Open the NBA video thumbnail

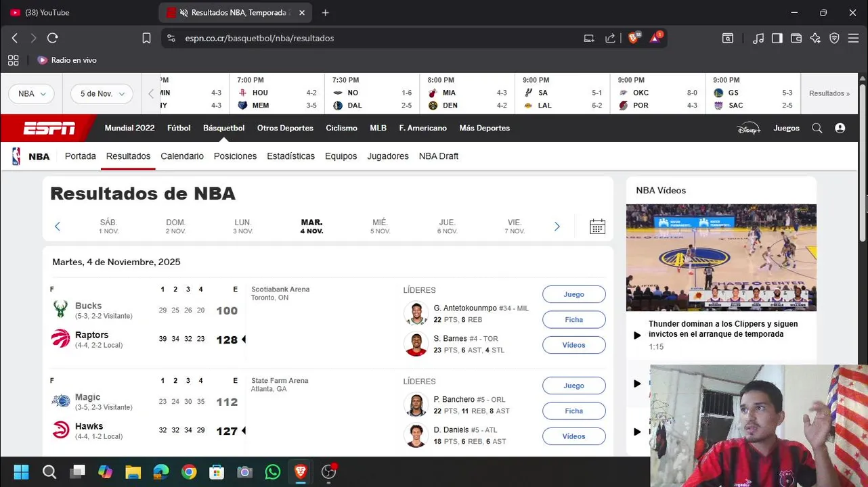coord(721,258)
